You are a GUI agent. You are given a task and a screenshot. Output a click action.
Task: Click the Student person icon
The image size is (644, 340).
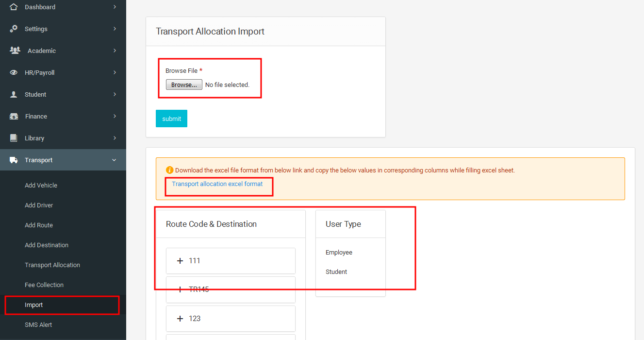14,94
